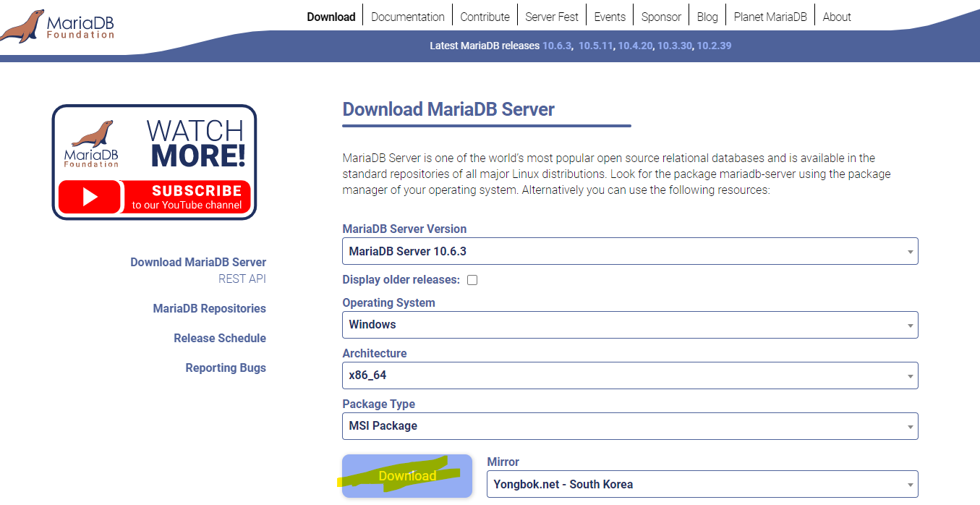
Task: Click the Download MariaDB Server page heading
Action: coord(448,110)
